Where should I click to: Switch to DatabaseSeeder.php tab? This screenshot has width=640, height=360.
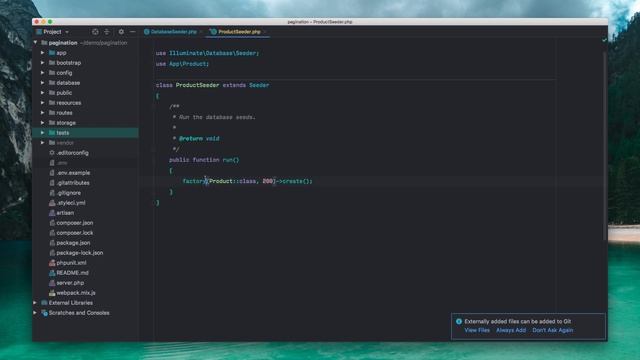coord(173,32)
